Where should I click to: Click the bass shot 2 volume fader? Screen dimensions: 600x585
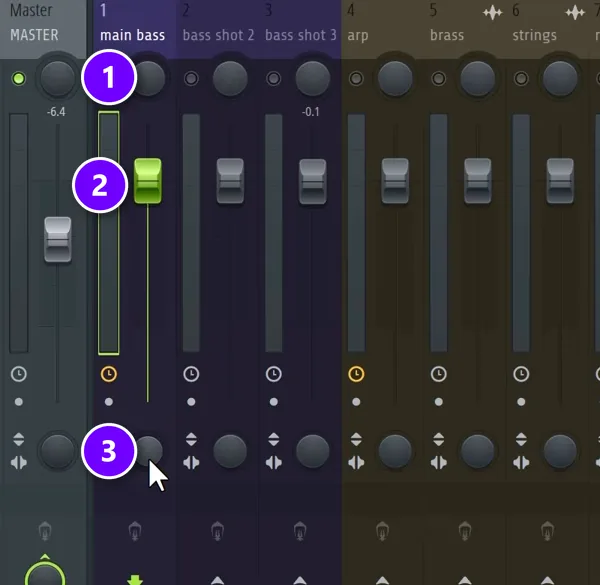[230, 181]
